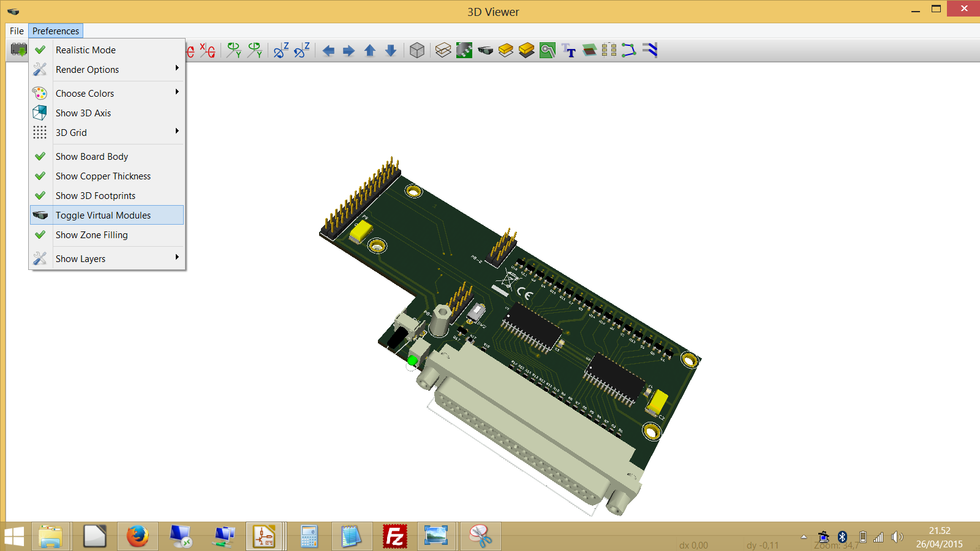Click the blue move left arrow
This screenshot has height=551, width=980.
[x=328, y=51]
